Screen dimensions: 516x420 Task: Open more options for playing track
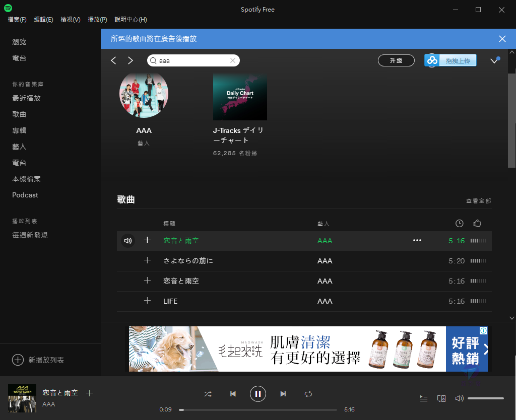[417, 240]
